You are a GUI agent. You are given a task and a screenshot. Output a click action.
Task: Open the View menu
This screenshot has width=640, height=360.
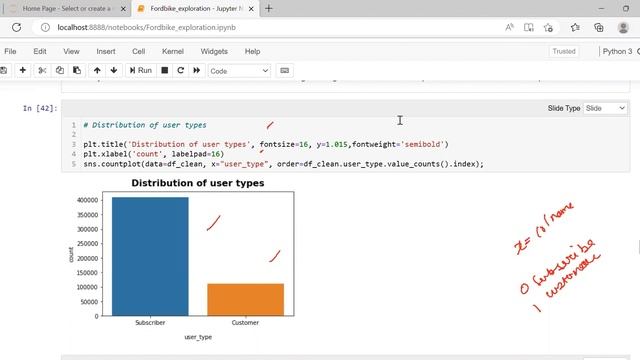71,51
